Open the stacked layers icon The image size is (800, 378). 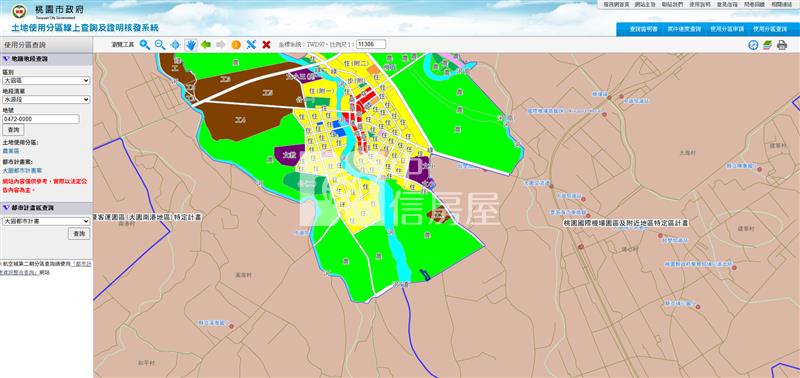767,45
